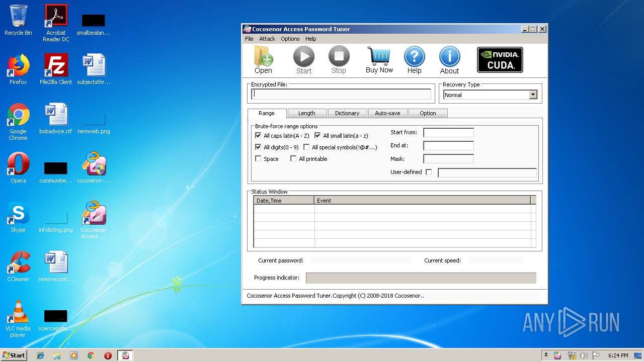This screenshot has height=362, width=644.
Task: Select removecont Word document icon
Action: [x=56, y=266]
